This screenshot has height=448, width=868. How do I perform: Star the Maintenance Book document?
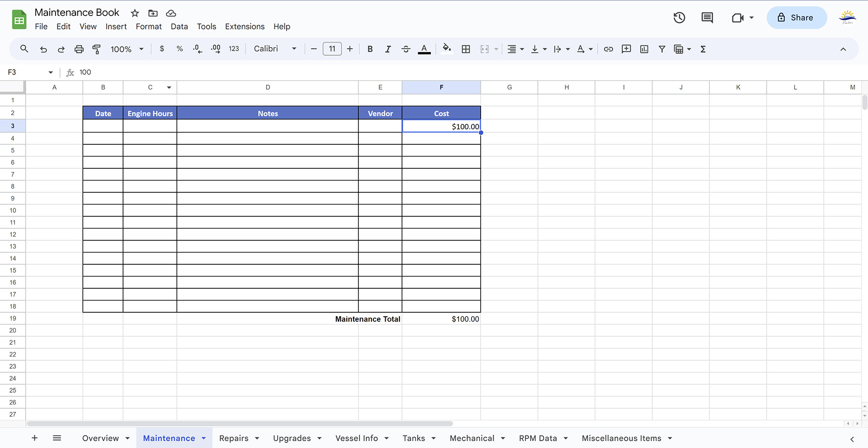135,13
